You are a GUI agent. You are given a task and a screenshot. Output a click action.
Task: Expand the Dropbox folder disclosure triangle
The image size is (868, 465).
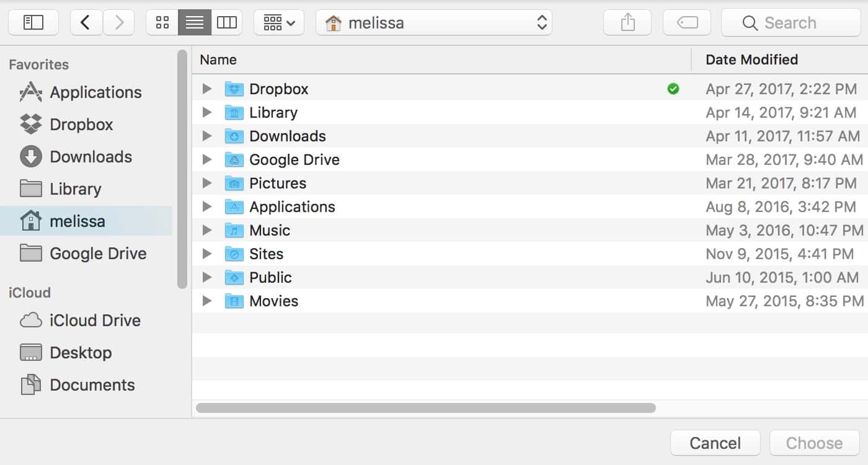point(207,89)
